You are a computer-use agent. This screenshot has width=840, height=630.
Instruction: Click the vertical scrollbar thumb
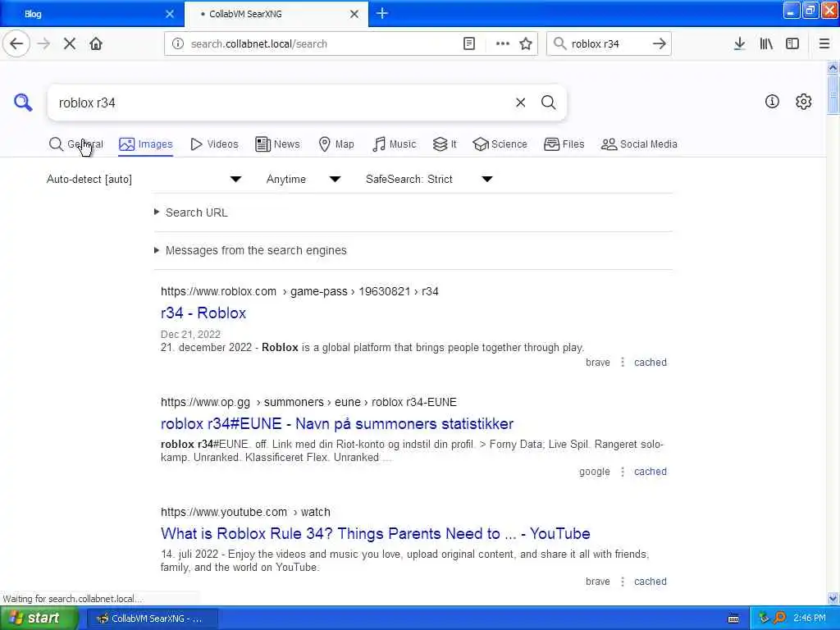(x=833, y=95)
